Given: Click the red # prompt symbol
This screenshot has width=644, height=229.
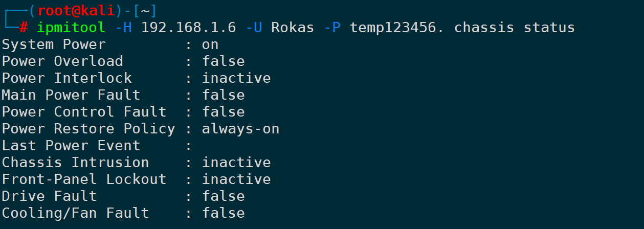Looking at the screenshot, I should pos(24,28).
